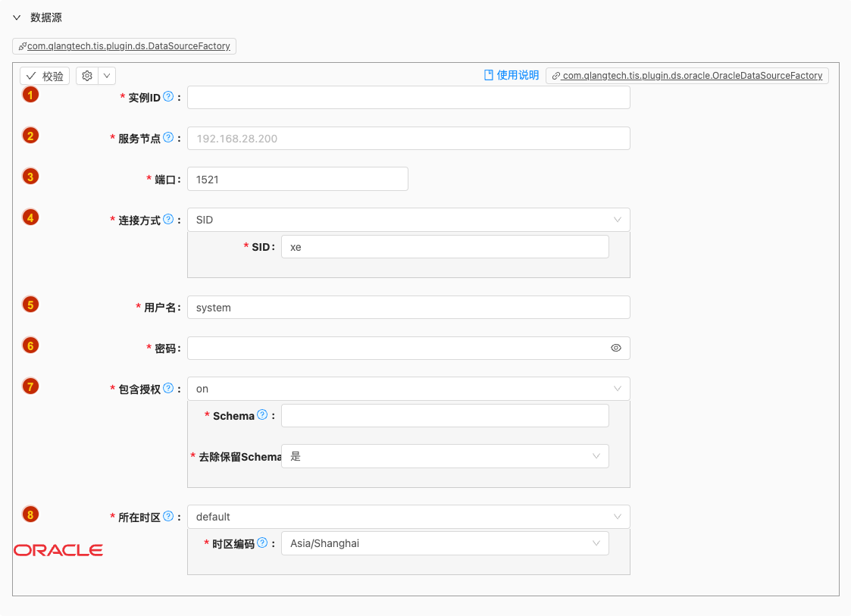Click the help icon beside 包含授权
The image size is (851, 616).
coord(168,388)
